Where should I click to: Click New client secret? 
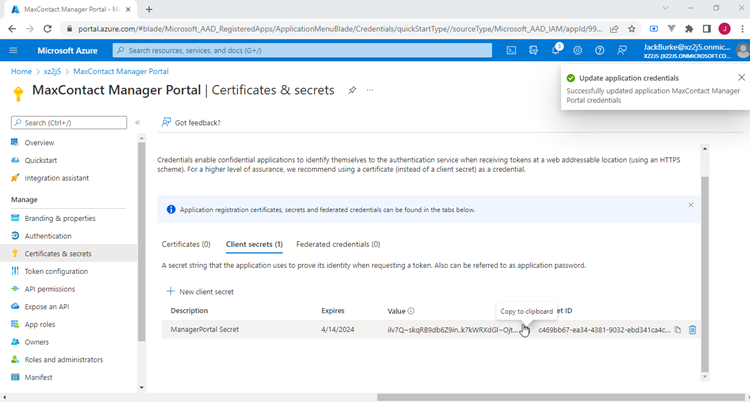tap(200, 291)
